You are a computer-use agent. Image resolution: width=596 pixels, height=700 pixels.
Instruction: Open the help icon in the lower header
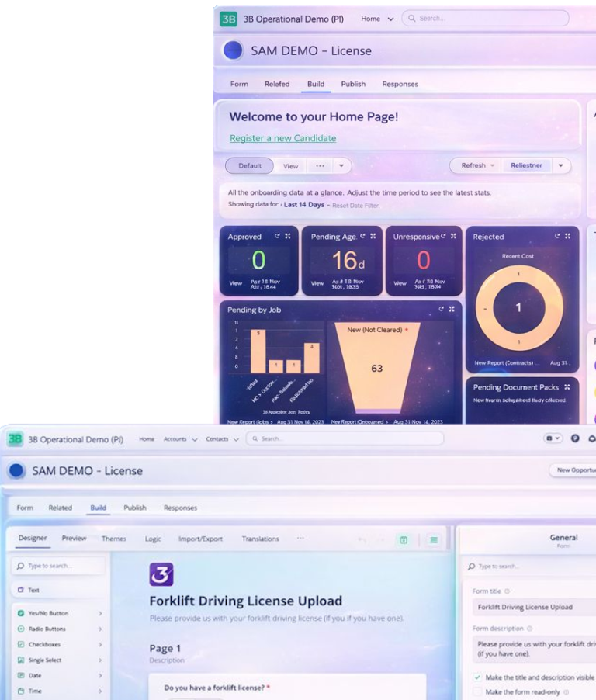click(x=575, y=438)
